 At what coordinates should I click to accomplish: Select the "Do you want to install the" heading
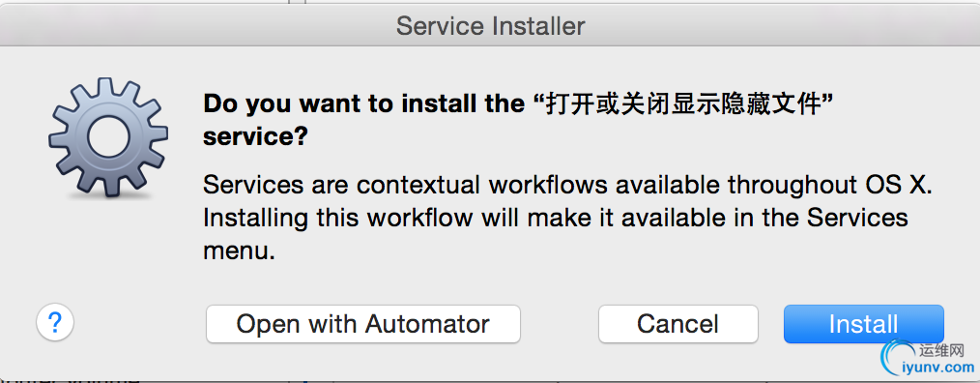[363, 103]
